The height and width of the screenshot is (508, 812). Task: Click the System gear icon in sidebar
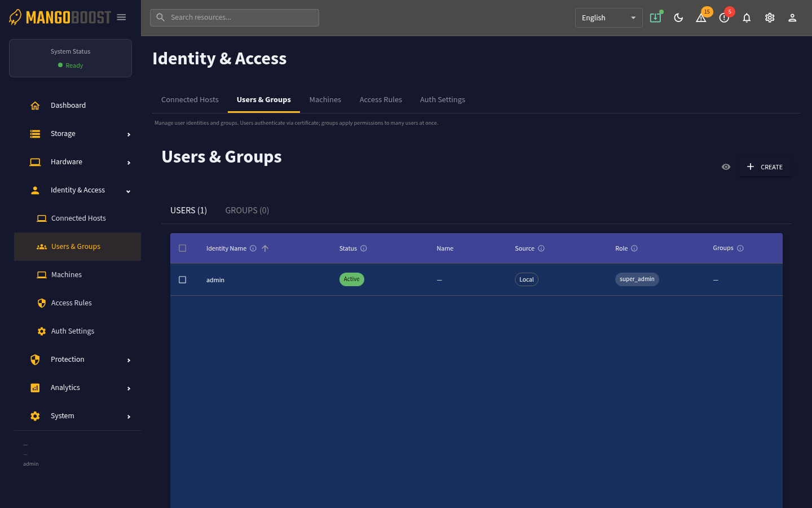pos(35,416)
